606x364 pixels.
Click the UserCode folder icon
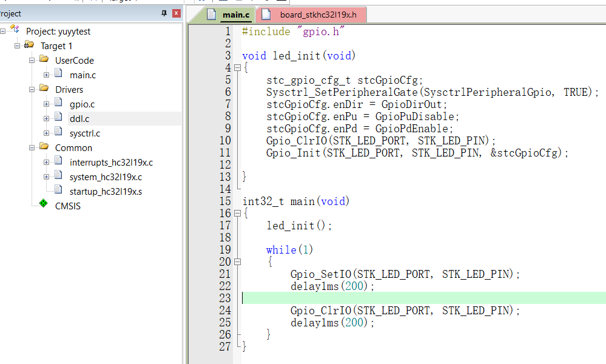click(44, 59)
